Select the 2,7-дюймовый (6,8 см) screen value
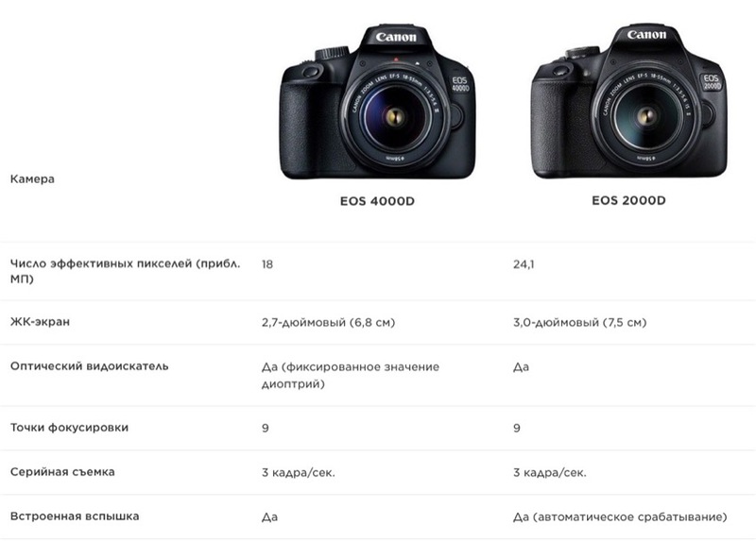 (x=328, y=323)
